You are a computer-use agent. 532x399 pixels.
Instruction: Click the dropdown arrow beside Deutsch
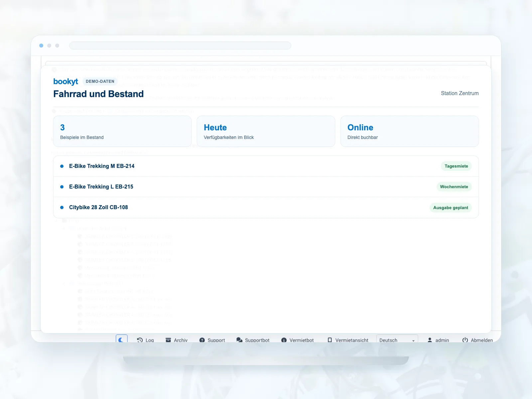[x=413, y=340]
